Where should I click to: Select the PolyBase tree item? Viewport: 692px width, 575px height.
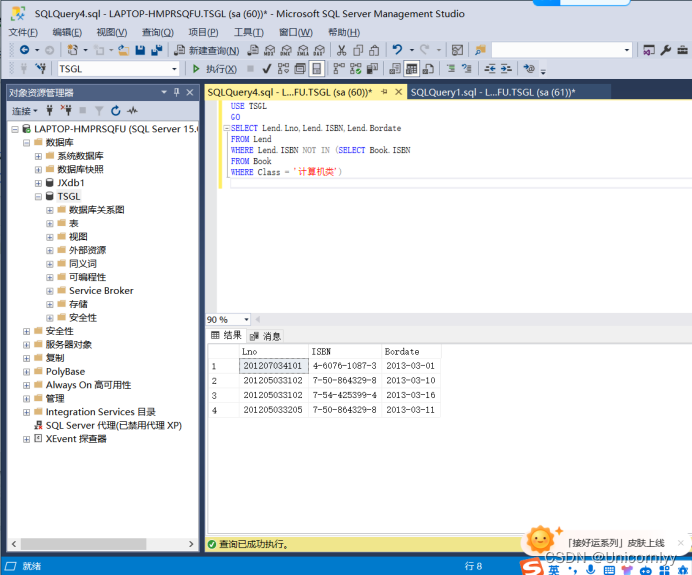tap(65, 372)
